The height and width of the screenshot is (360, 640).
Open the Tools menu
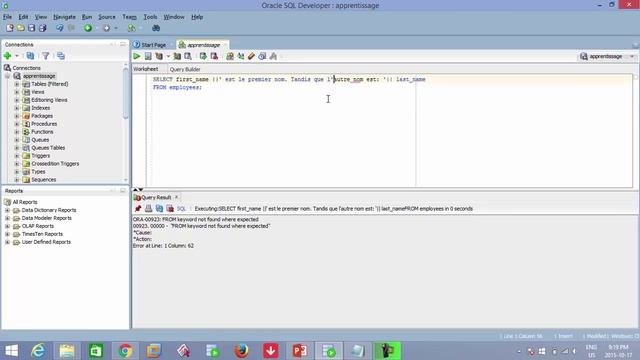150,17
